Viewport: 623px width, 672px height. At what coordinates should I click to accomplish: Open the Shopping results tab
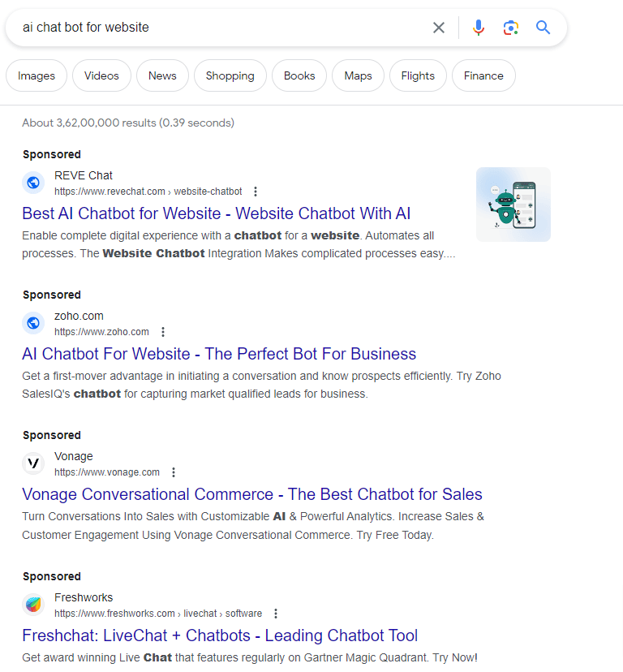(x=230, y=75)
